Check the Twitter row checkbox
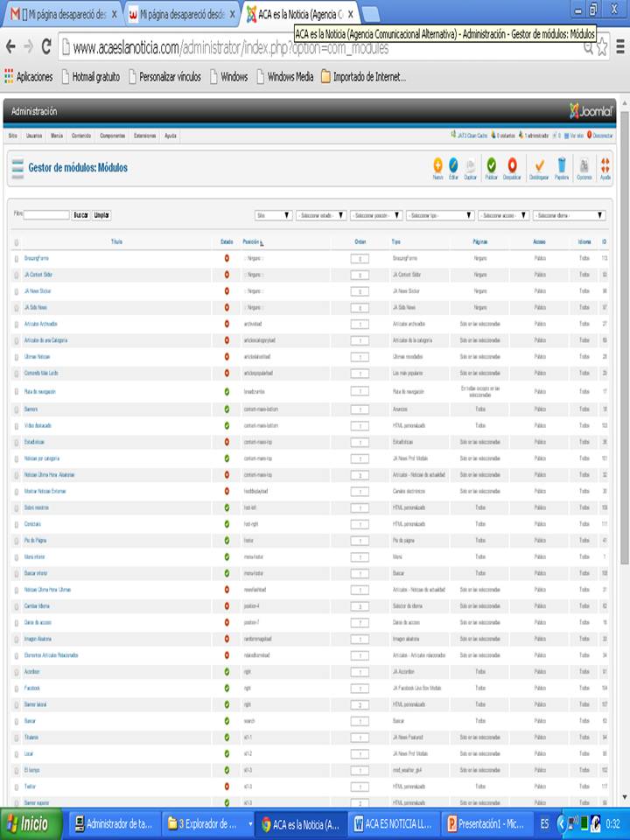Screen dimensions: 630x840 (x=16, y=787)
